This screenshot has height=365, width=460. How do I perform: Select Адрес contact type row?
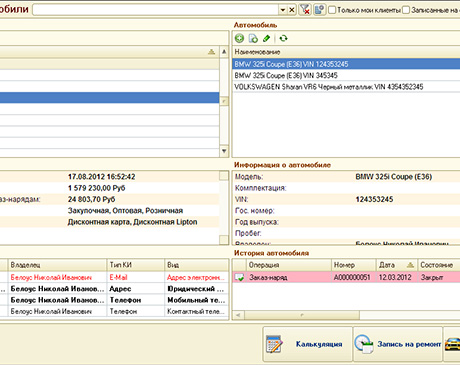coord(114,289)
